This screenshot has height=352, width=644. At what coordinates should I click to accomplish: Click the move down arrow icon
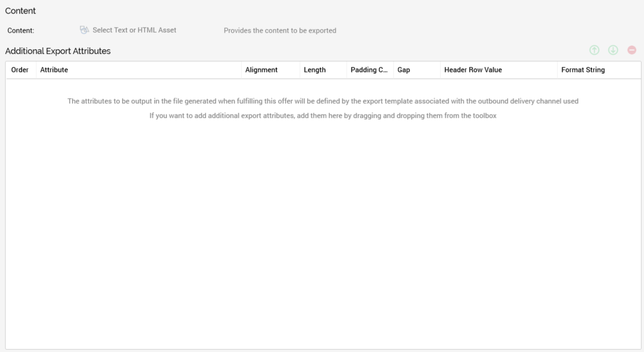coord(613,50)
